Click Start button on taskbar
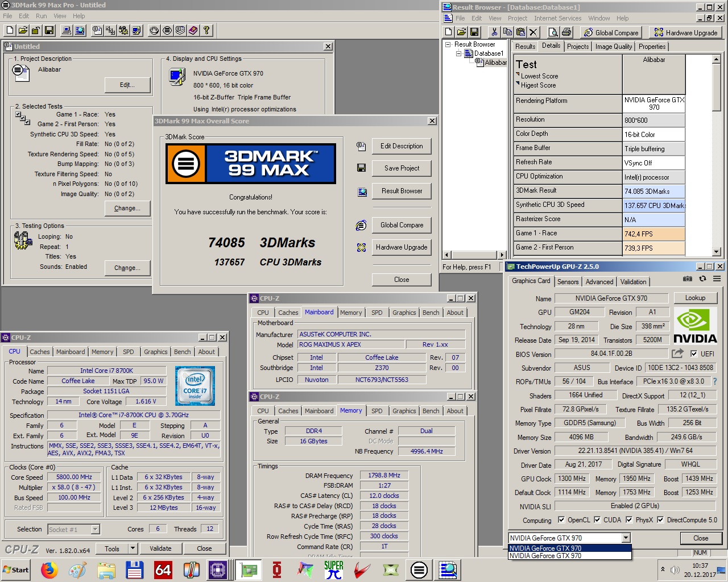This screenshot has width=728, height=582. pos(15,569)
